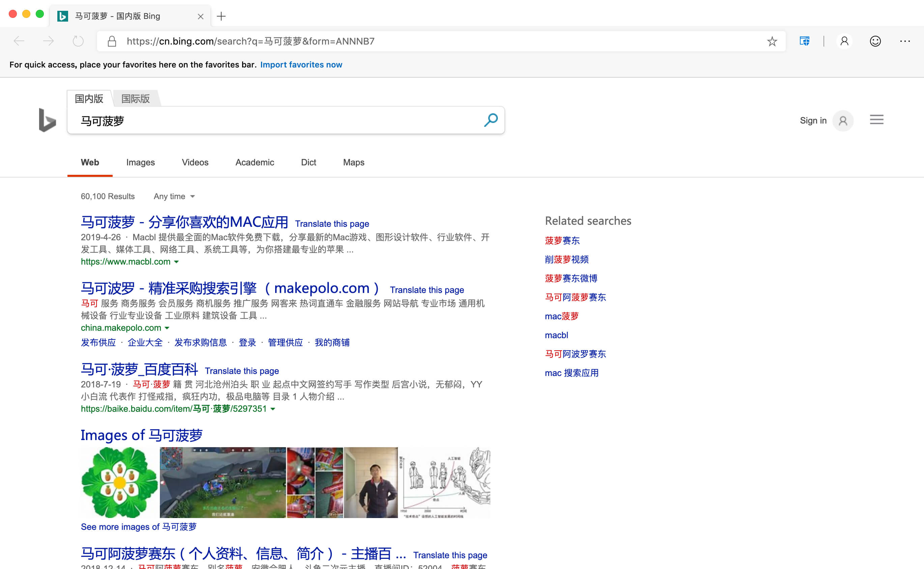The width and height of the screenshot is (924, 569).
Task: Open the 马可·菠萝_百度百科 result
Action: 139,369
